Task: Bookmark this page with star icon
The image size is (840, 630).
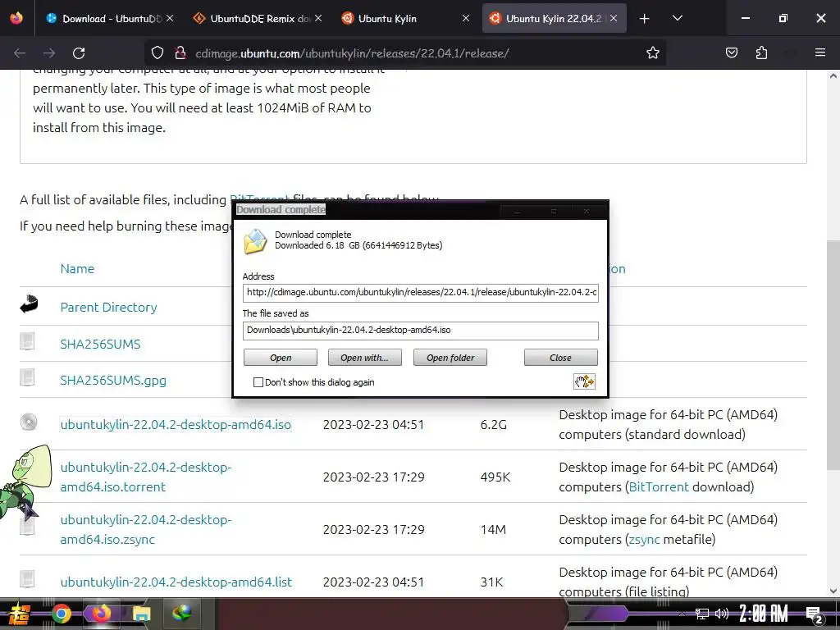Action: pyautogui.click(x=652, y=53)
